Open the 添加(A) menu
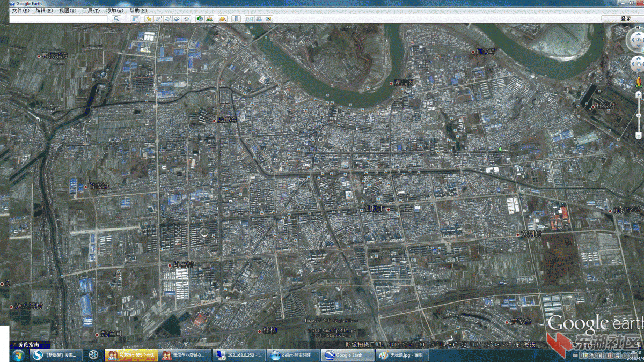This screenshot has width=644, height=362. point(114,10)
